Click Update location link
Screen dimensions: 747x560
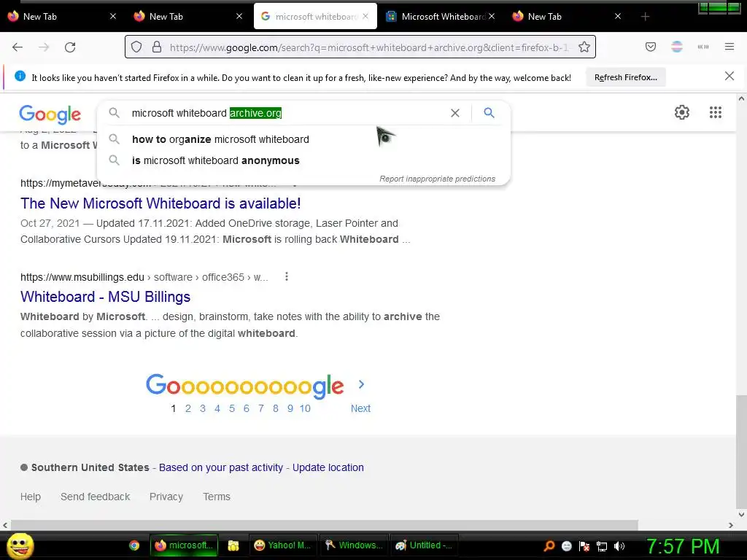(328, 467)
